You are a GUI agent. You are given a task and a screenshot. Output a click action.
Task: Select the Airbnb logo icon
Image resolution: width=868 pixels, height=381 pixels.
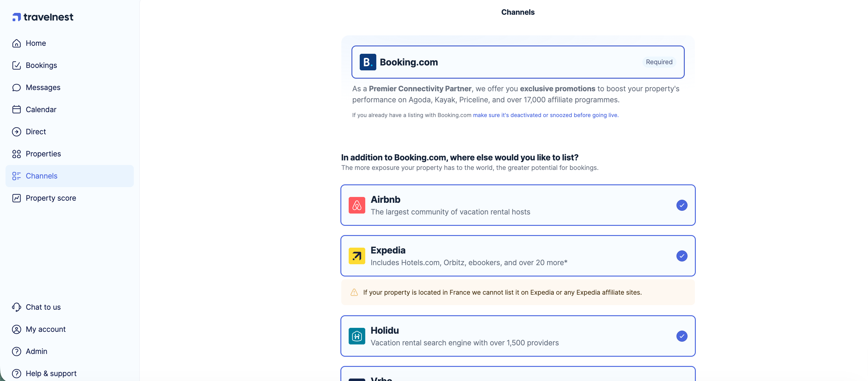pos(357,205)
